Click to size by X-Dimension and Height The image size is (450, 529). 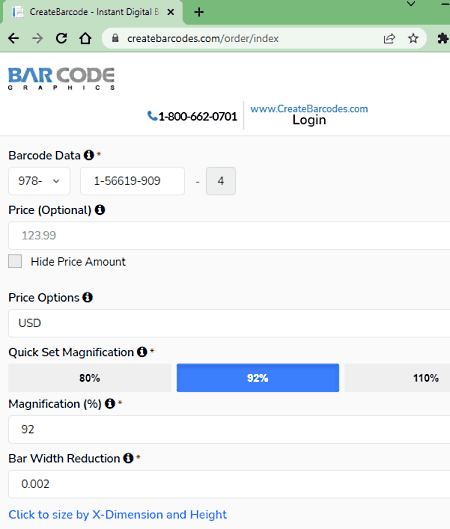118,515
